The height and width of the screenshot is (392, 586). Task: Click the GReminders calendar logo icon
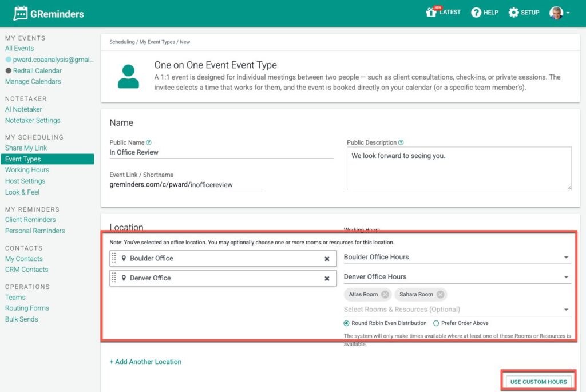[x=21, y=13]
